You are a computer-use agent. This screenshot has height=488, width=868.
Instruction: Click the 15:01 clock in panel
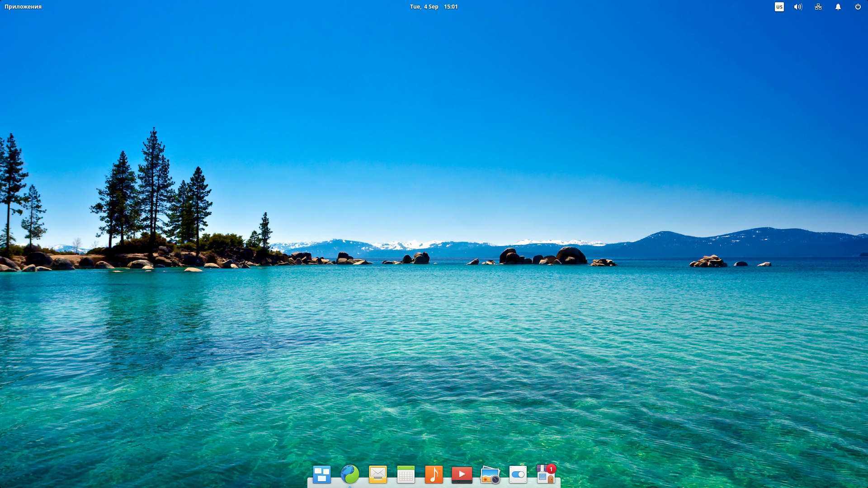coord(451,7)
